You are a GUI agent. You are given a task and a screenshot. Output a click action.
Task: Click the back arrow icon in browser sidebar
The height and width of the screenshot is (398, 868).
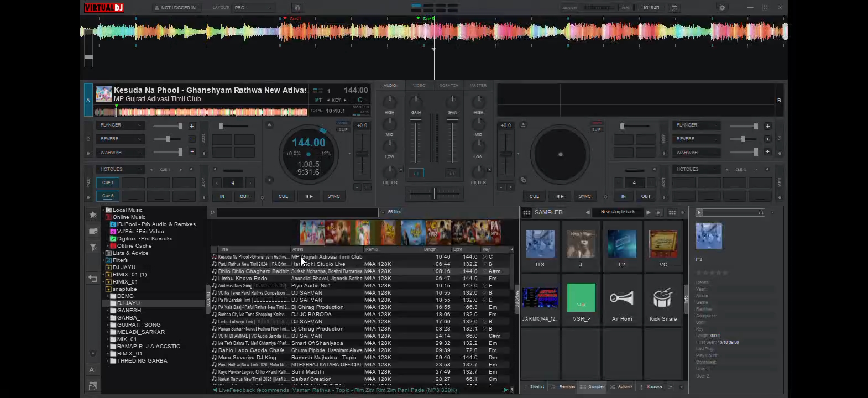pyautogui.click(x=93, y=279)
